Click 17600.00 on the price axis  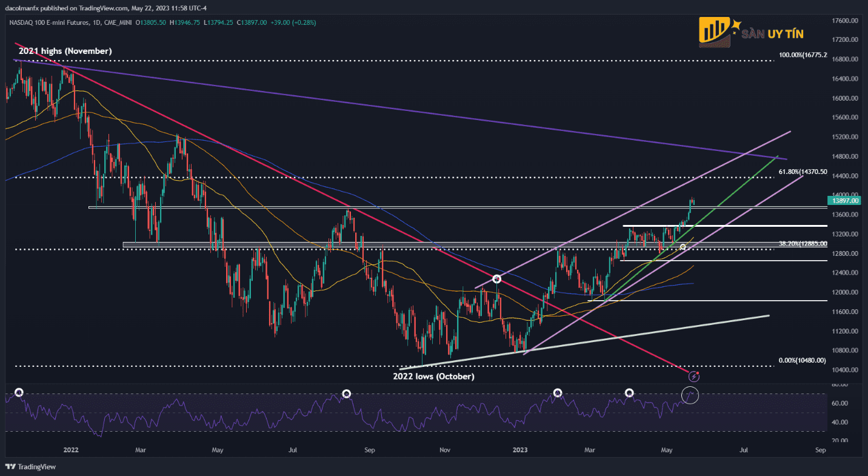click(845, 21)
